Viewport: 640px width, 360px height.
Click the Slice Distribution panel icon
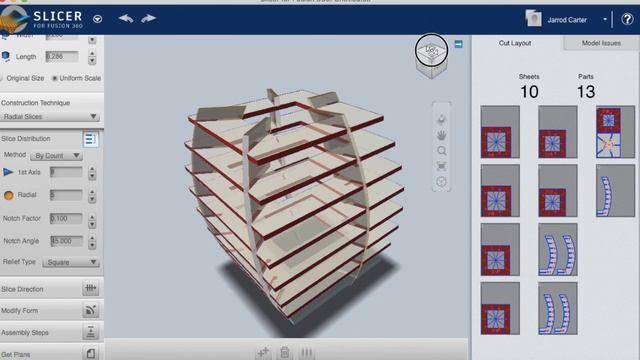click(x=90, y=139)
